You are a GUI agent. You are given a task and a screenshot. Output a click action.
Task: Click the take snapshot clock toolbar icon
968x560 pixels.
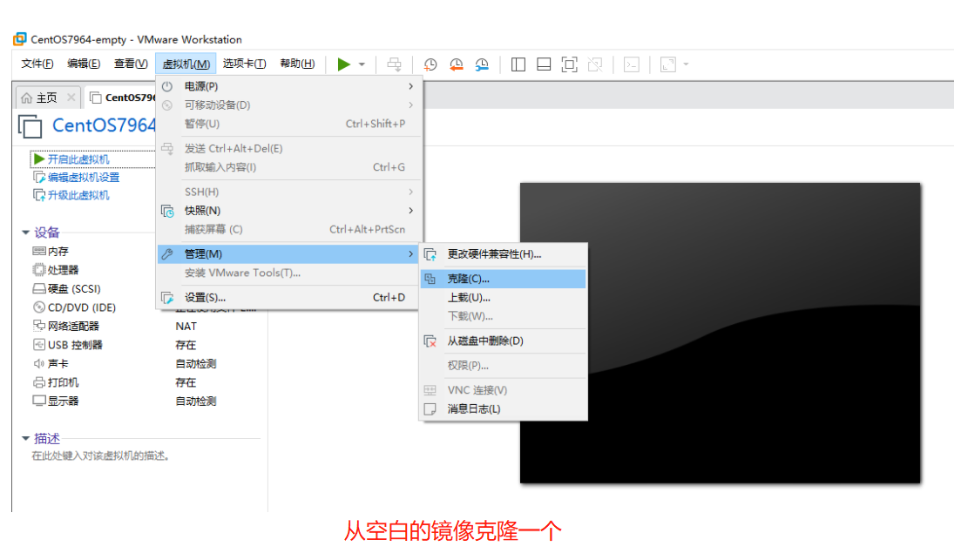tap(430, 64)
